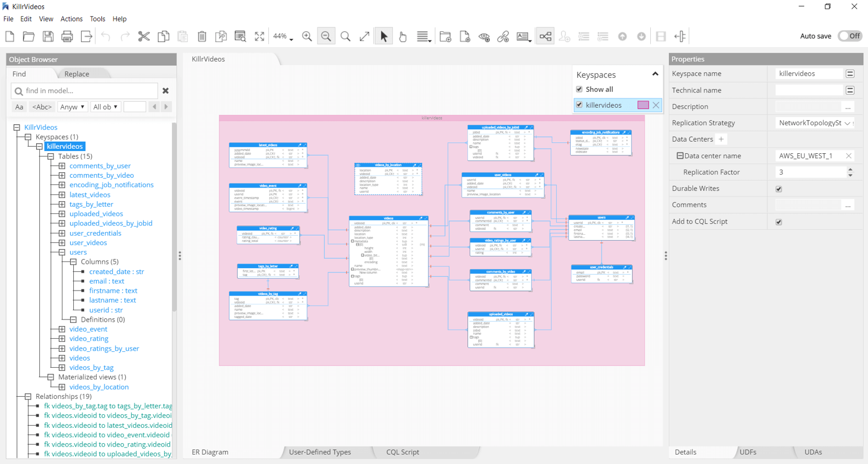Collapse the users table node
This screenshot has height=464, width=868.
click(x=62, y=252)
